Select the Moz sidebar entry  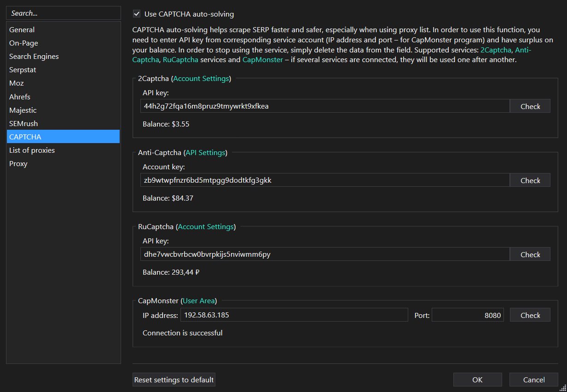point(16,83)
